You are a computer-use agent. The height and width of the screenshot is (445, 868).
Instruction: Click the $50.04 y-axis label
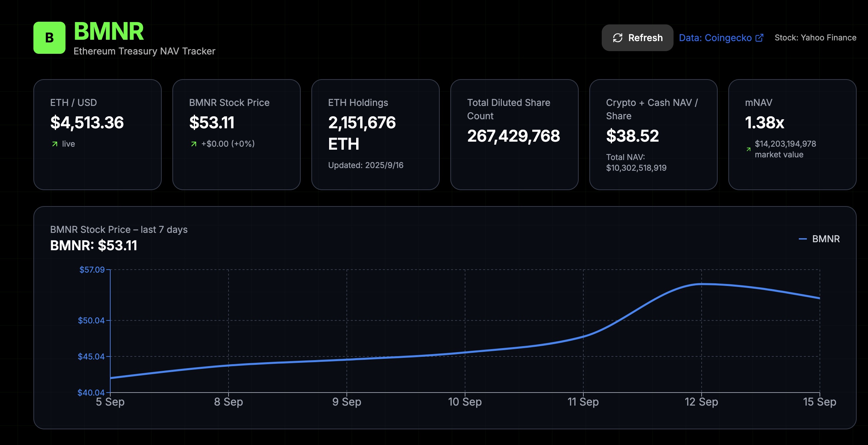(91, 320)
